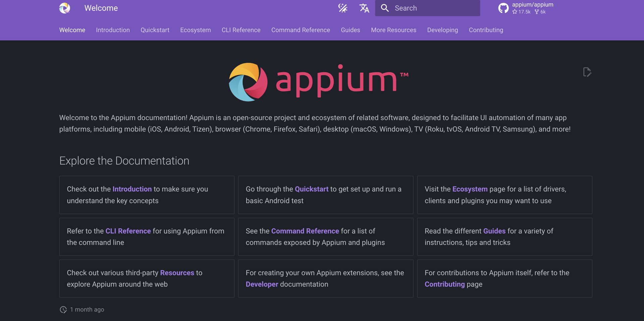
Task: Open the appium/appium GitHub repository
Action: coord(526,8)
